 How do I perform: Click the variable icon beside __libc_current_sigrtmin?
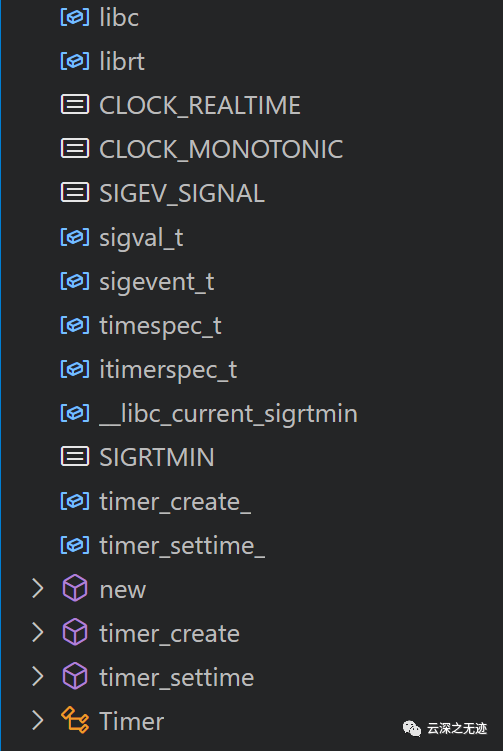(x=75, y=413)
